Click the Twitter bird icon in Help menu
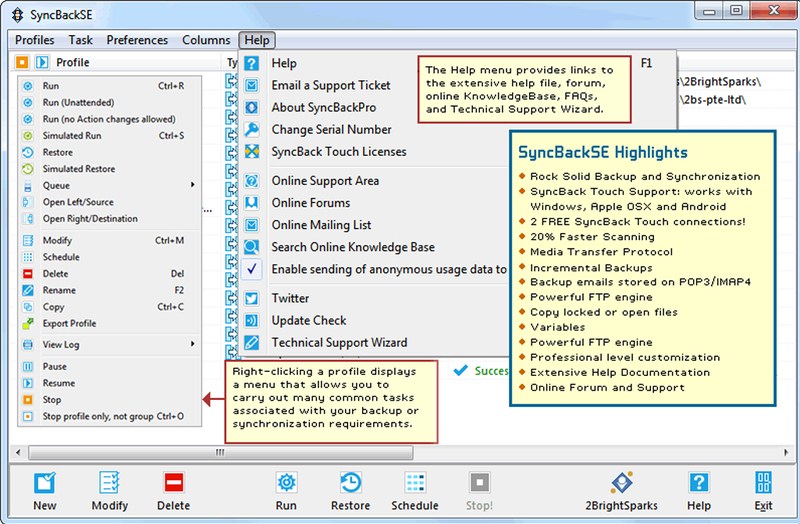 (252, 298)
